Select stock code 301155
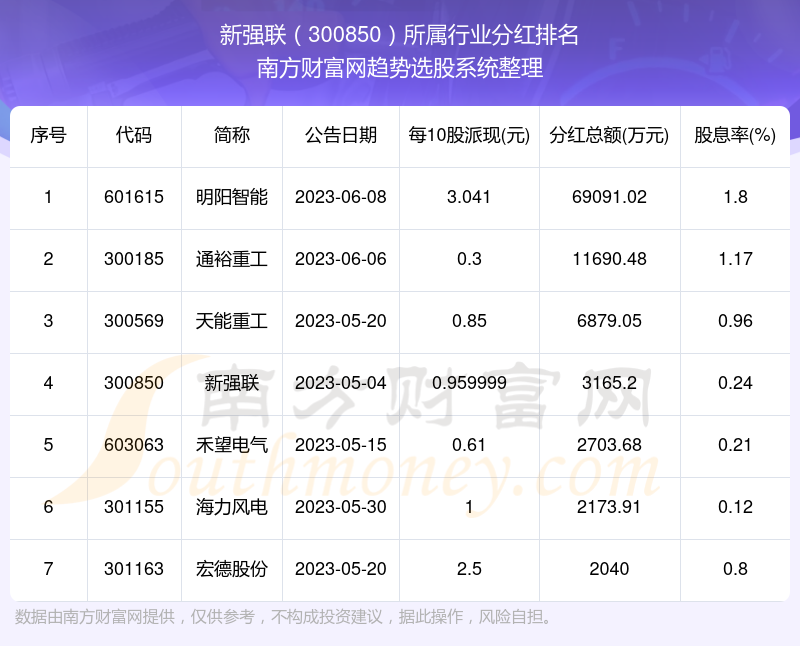This screenshot has height=668, width=800. (x=134, y=507)
